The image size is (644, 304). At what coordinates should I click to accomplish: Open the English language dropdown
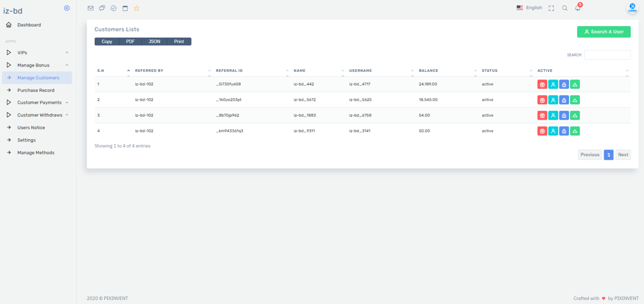(x=529, y=8)
